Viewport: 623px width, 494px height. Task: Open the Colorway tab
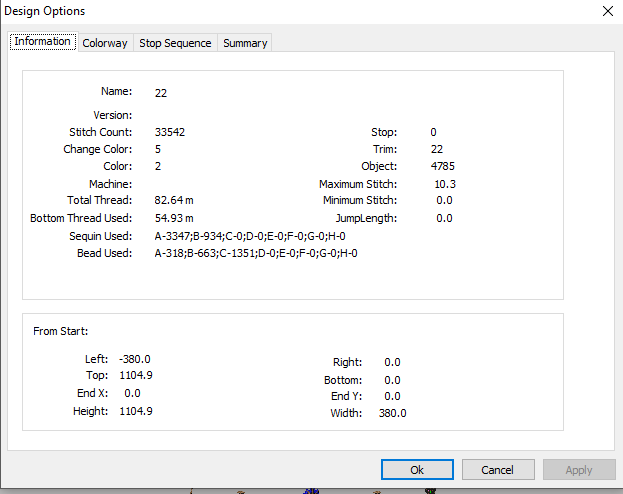[105, 43]
